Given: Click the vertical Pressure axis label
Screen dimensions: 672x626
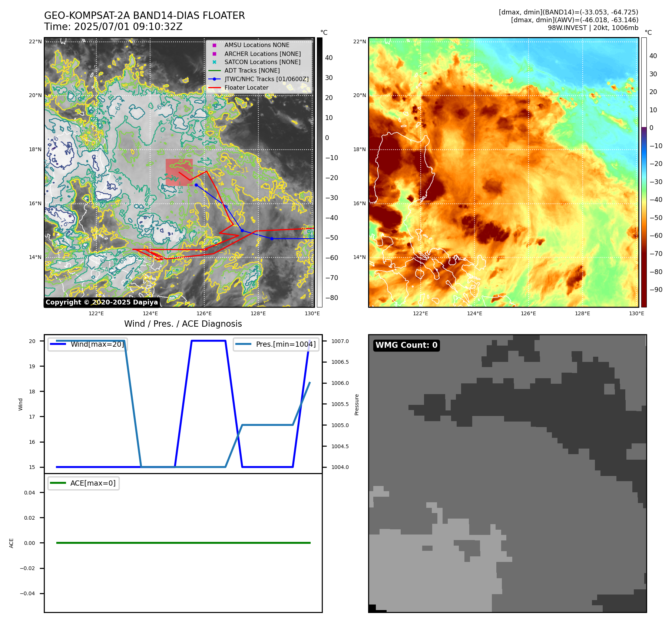Looking at the screenshot, I should [x=357, y=404].
